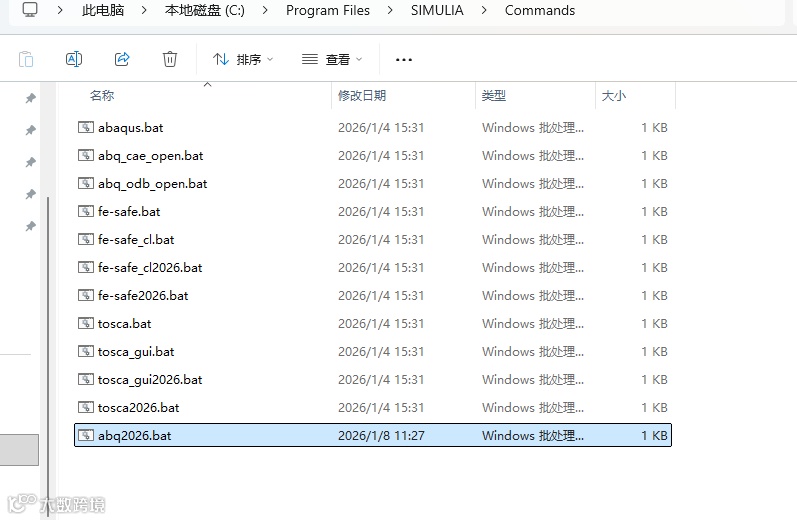Select the abq_cae_open.bat file icon

click(x=85, y=155)
